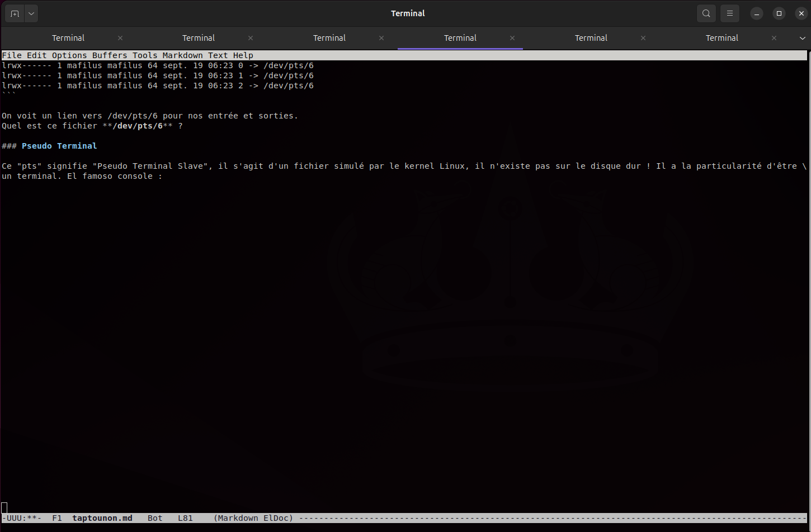The image size is (811, 532).
Task: Close the third Terminal tab
Action: [381, 38]
